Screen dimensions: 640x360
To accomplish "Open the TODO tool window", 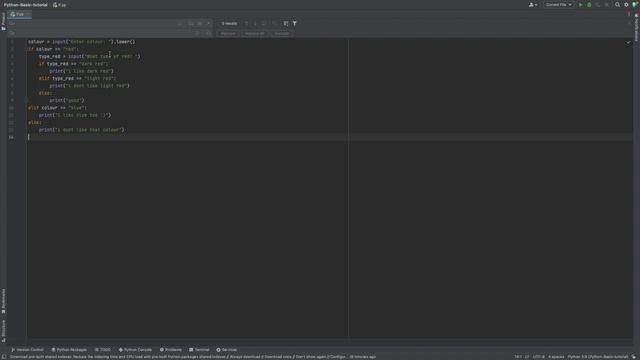I will pos(102,350).
